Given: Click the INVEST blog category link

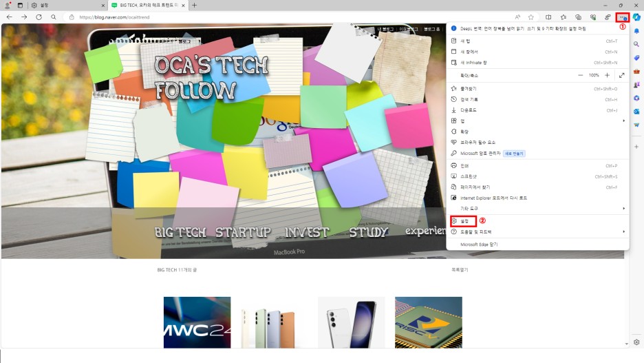Looking at the screenshot, I should pos(307,232).
